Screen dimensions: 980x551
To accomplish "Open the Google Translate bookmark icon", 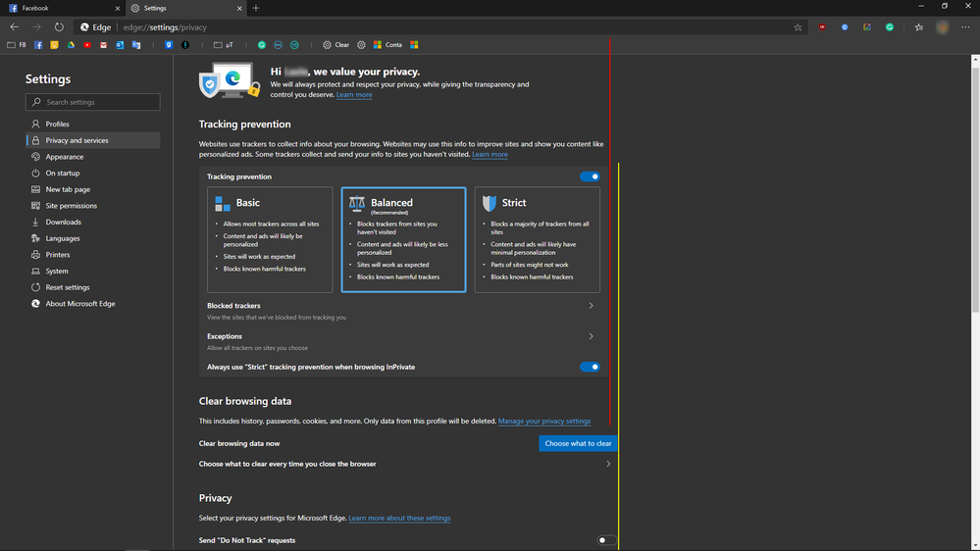I will point(136,45).
